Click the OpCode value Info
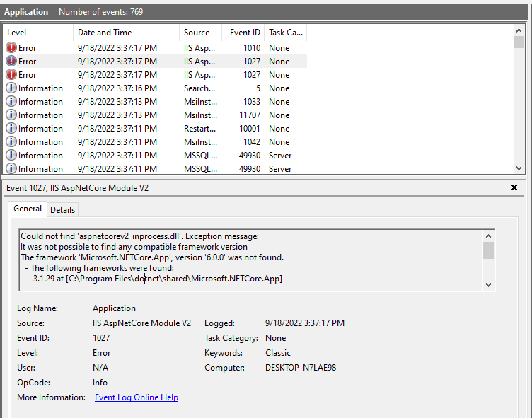 (x=100, y=383)
